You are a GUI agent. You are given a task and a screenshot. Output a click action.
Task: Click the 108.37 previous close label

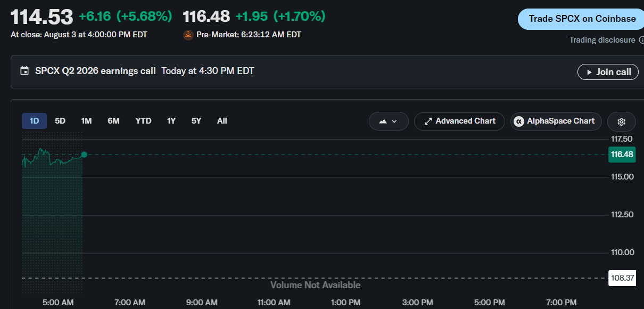coord(622,278)
